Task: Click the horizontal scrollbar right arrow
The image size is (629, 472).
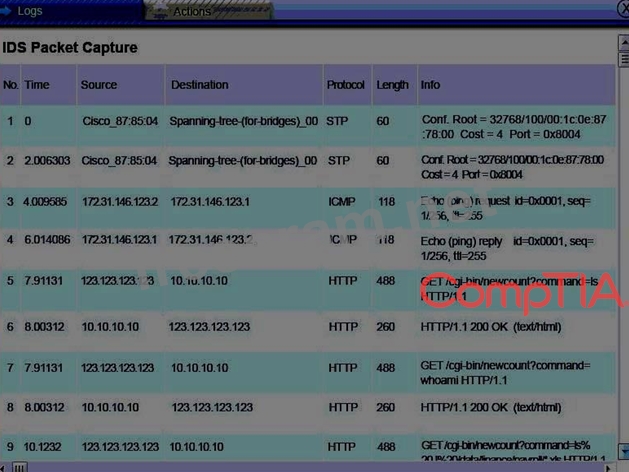Action: point(608,468)
